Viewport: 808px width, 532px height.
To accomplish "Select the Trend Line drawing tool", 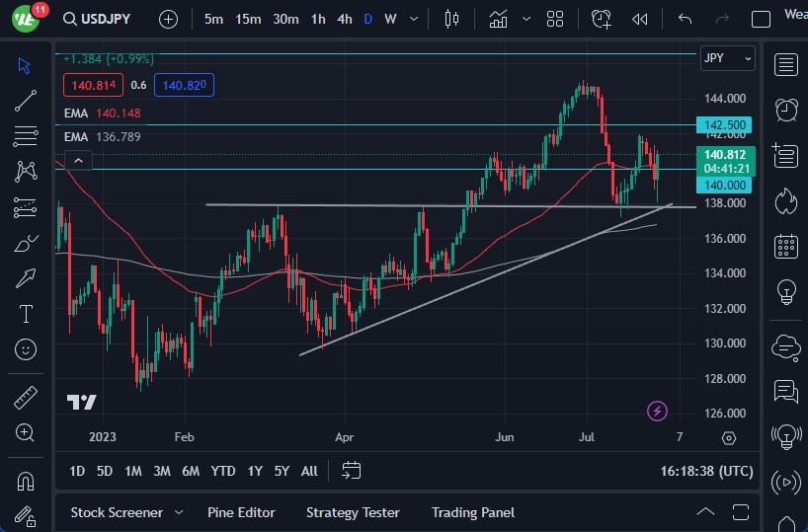I will tap(26, 100).
